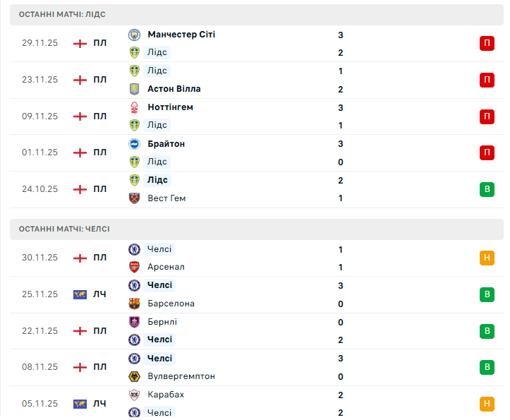Open the Астон Вілла team link
Viewport: 510px width, 420px height.
[x=174, y=89]
